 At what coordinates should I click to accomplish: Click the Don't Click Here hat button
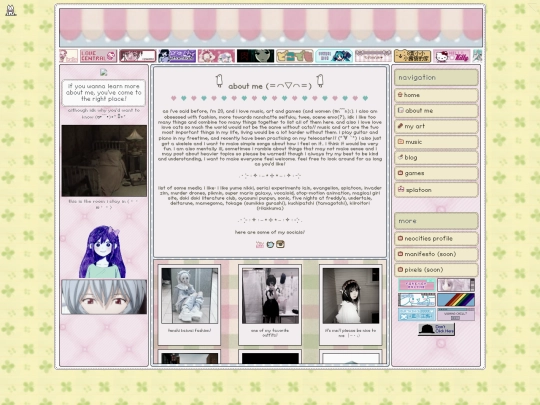click(x=436, y=330)
